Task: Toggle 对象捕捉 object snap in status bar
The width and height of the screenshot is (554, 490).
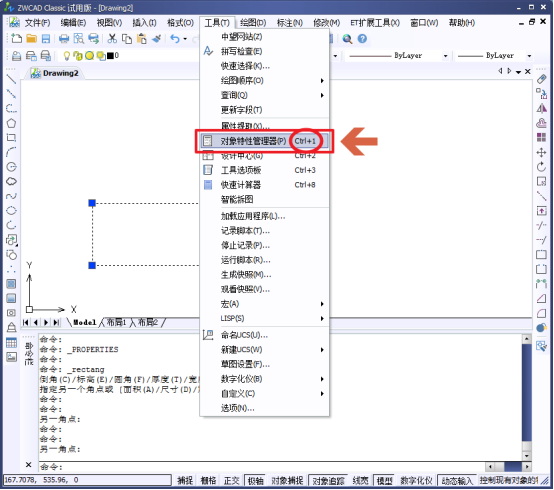Action: pos(287,480)
